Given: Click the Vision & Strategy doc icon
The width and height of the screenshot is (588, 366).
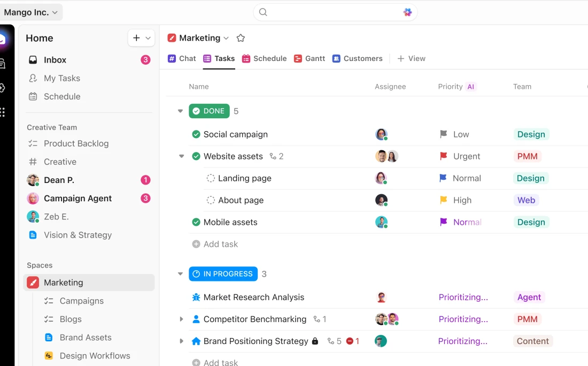Looking at the screenshot, I should click(33, 235).
